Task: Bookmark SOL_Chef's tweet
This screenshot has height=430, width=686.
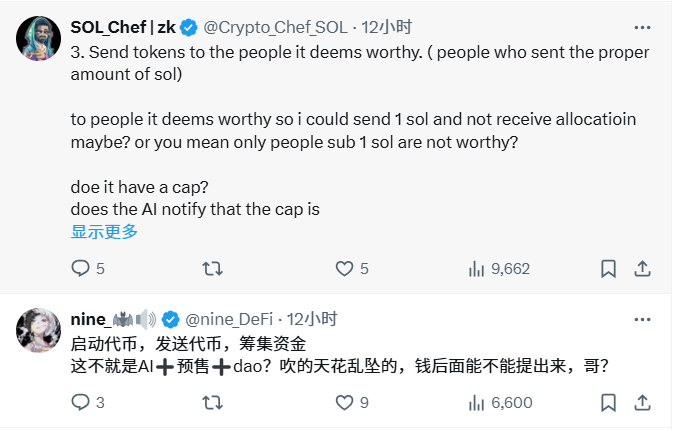Action: click(608, 268)
